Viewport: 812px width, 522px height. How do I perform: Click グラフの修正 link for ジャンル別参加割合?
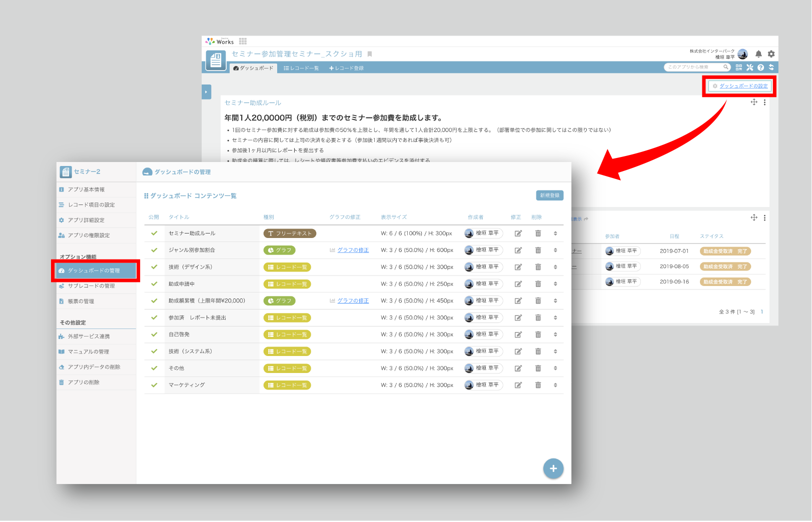tap(353, 250)
